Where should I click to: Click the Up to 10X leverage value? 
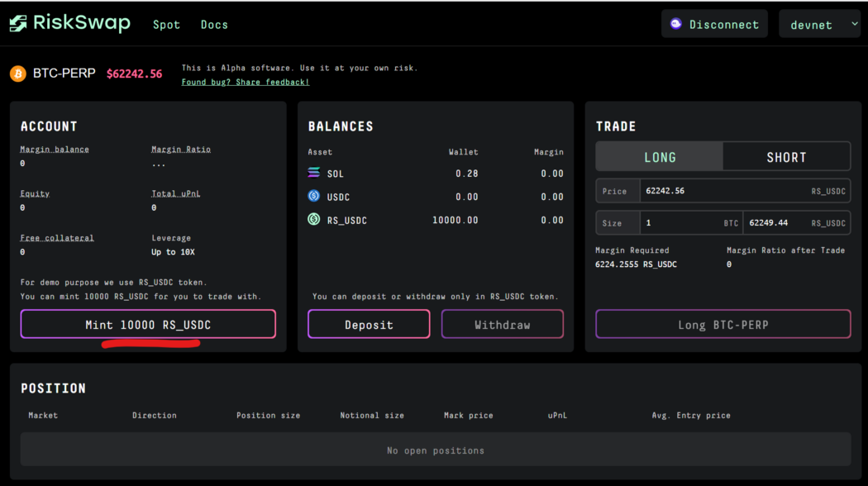pos(174,252)
